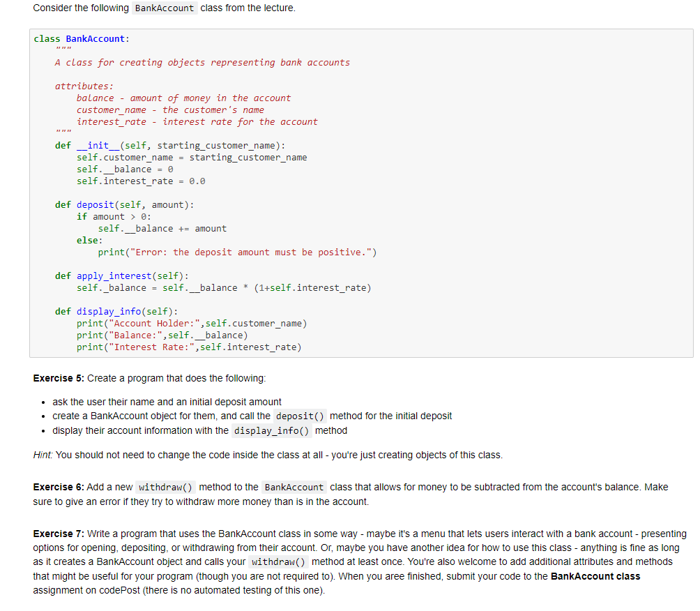Screen dimensions: 700x611
Task: Click the __init__ method definition line
Action: point(169,146)
